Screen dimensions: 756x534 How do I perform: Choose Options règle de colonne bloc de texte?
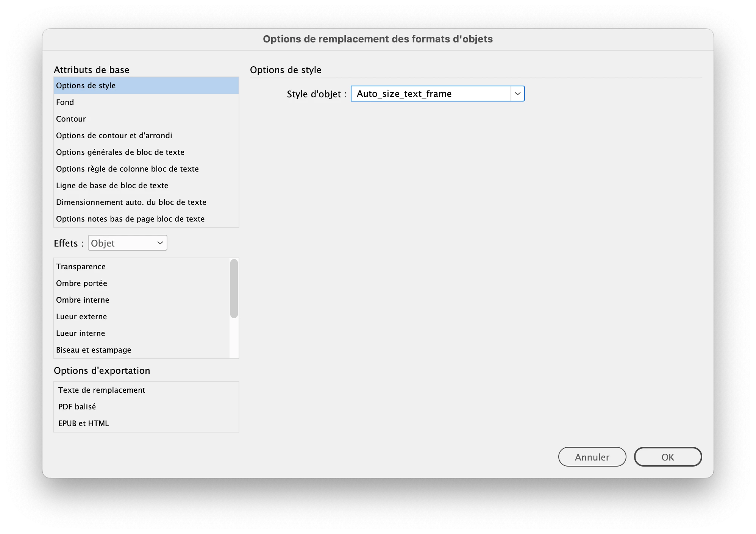(x=127, y=169)
